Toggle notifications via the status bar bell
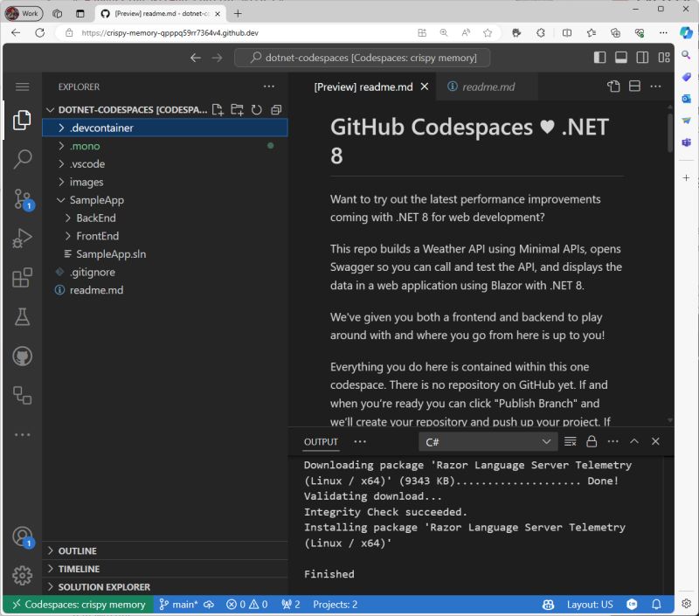The width and height of the screenshot is (699, 616). point(656,604)
